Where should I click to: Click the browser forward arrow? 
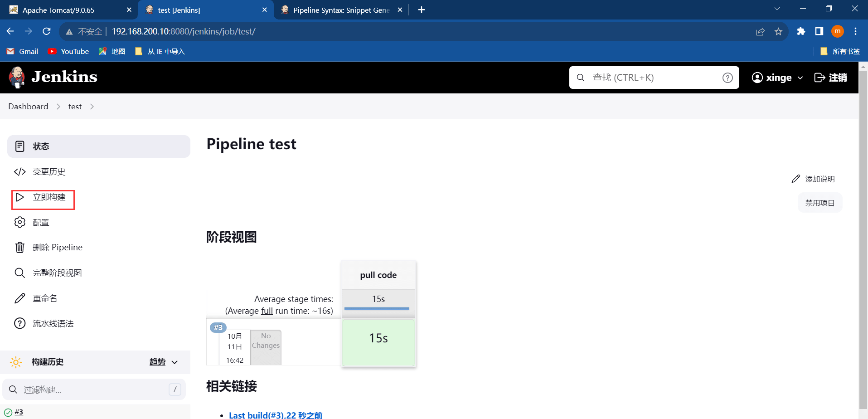click(29, 31)
